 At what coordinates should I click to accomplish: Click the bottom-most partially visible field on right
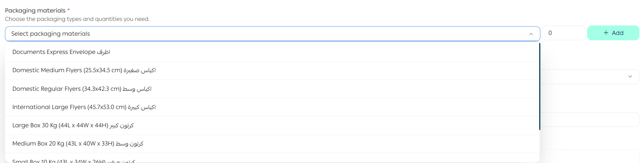click(589, 156)
